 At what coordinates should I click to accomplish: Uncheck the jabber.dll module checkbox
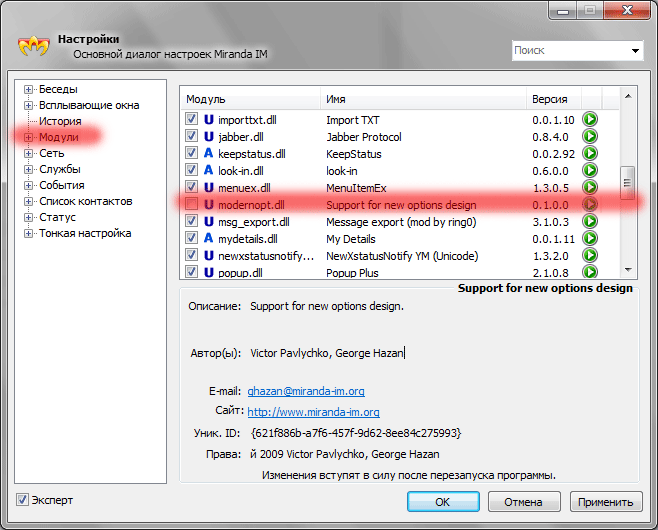191,136
